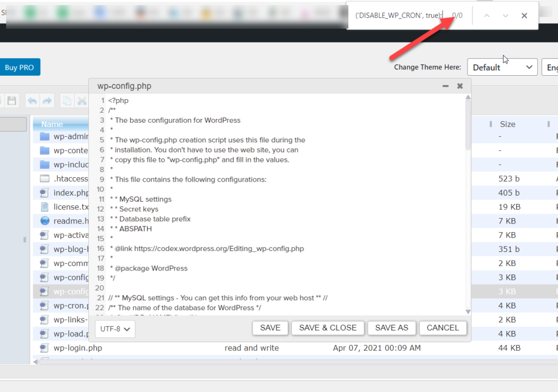Go to next find result arrow

click(x=505, y=16)
